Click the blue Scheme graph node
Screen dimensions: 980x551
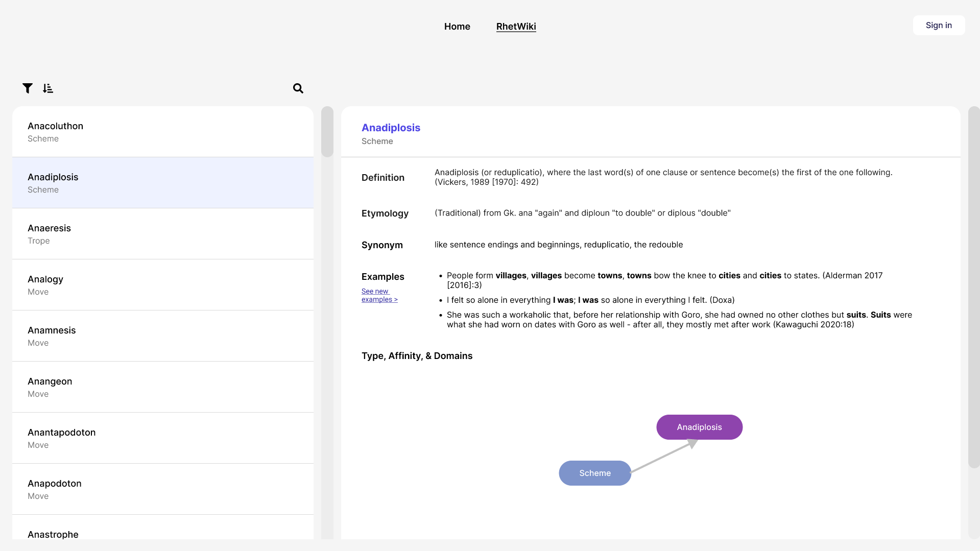(595, 473)
